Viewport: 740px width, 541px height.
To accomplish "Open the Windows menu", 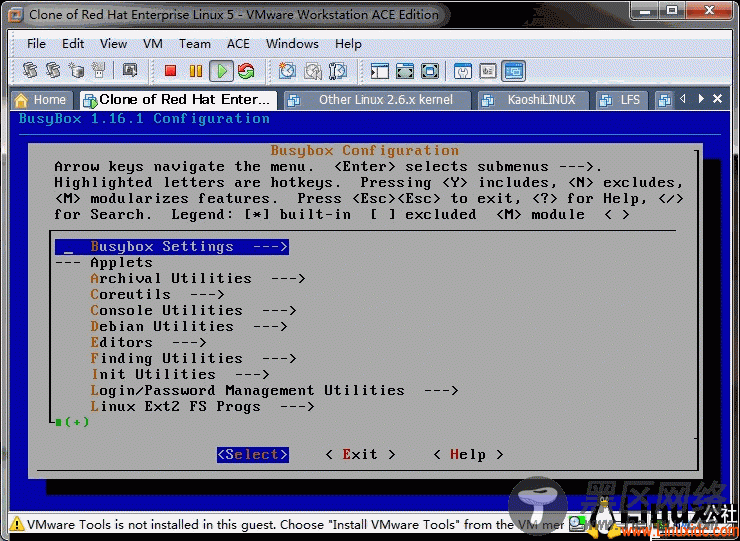I will [292, 44].
